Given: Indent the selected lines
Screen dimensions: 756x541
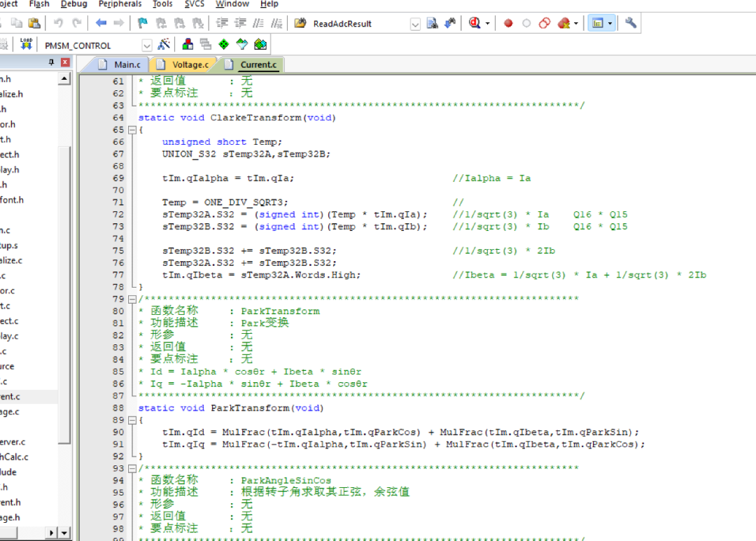Looking at the screenshot, I should point(222,22).
